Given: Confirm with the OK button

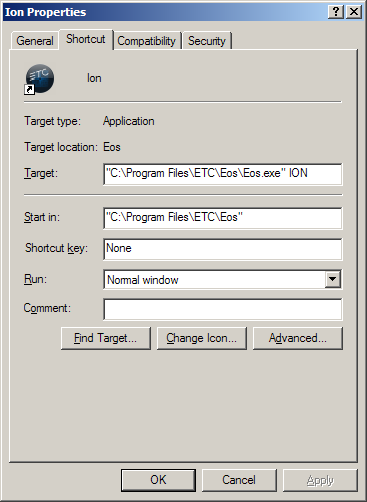Looking at the screenshot, I should (x=158, y=480).
